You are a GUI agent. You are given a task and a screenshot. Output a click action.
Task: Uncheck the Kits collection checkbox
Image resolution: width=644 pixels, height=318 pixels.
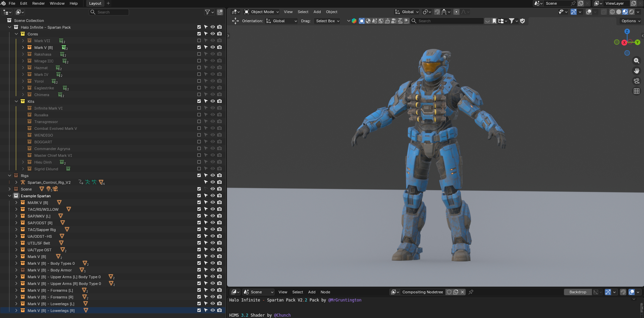click(x=199, y=101)
